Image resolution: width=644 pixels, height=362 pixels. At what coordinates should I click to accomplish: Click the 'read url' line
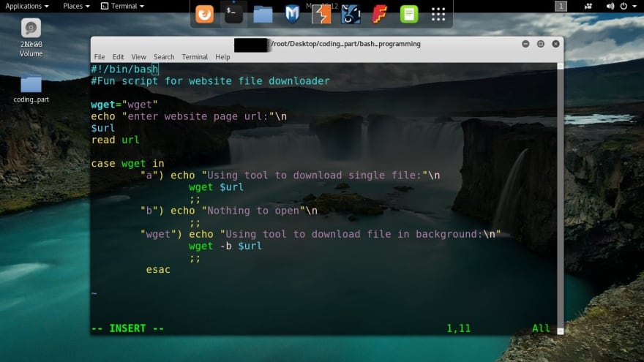[115, 140]
